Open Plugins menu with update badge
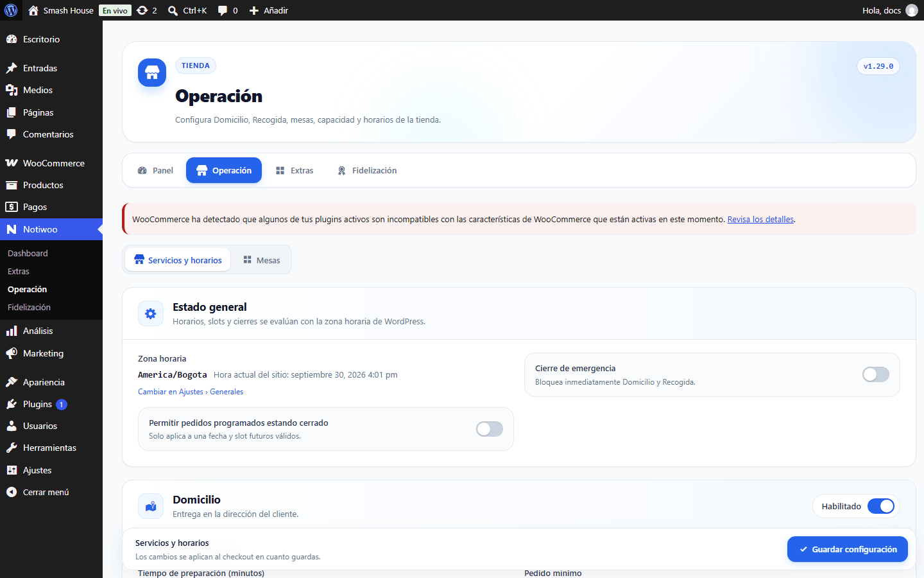 tap(51, 404)
